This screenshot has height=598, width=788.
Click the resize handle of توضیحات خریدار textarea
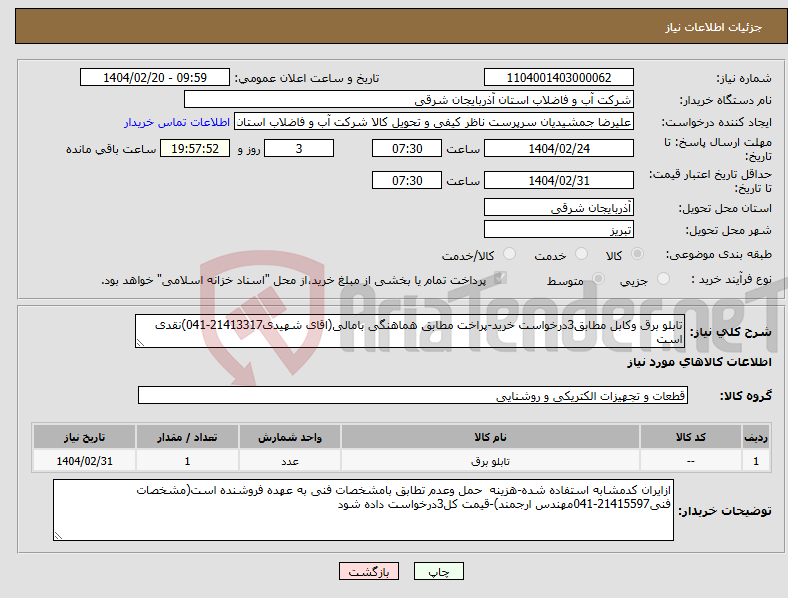[58, 536]
